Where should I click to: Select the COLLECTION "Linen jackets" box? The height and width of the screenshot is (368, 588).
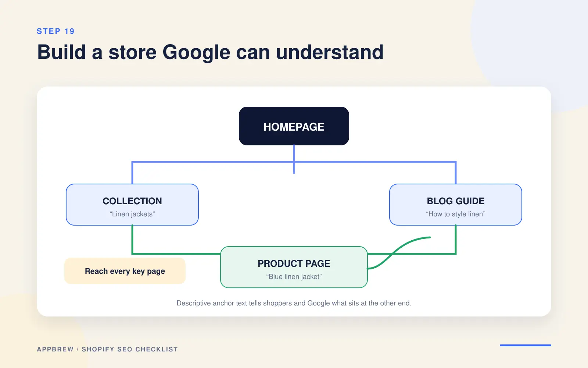[x=132, y=205]
